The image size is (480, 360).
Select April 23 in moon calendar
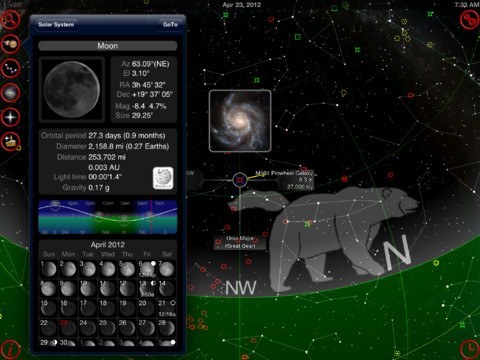pos(68,327)
